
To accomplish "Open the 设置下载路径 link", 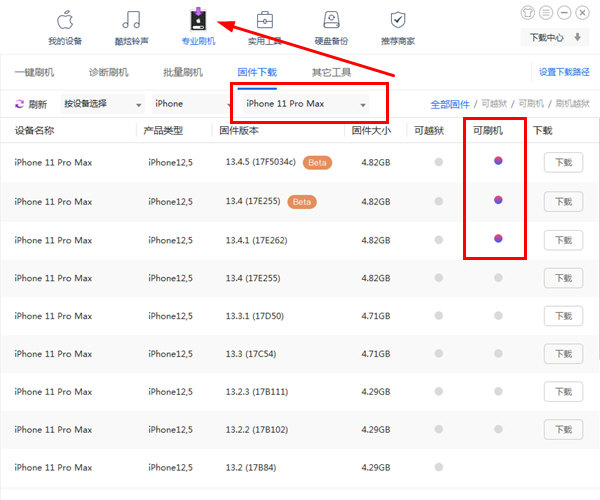I will tap(564, 73).
